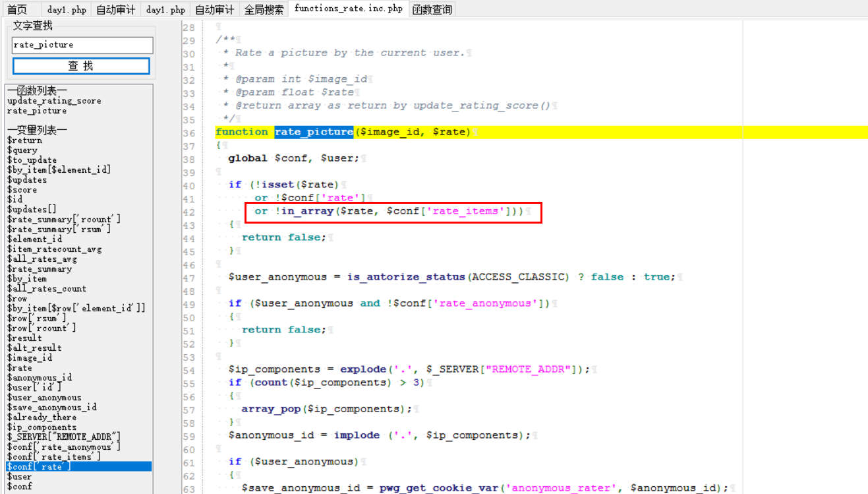The image size is (868, 494).
Task: Click ACCESS_CLASSIC constant in code
Action: point(518,277)
